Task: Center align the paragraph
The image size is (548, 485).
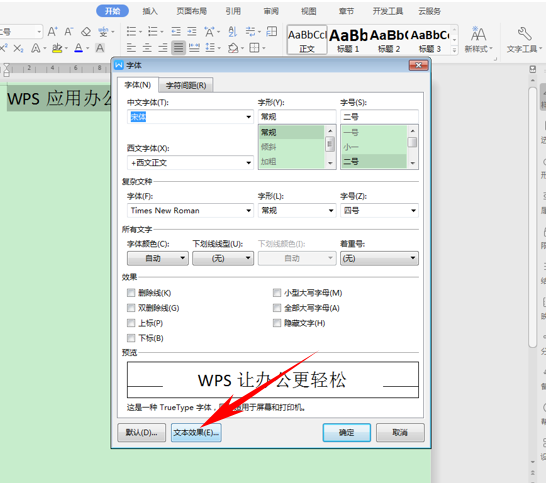Action: pos(147,48)
